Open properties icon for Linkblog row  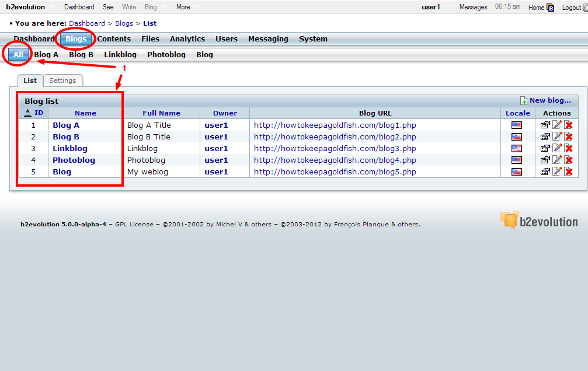tap(545, 148)
